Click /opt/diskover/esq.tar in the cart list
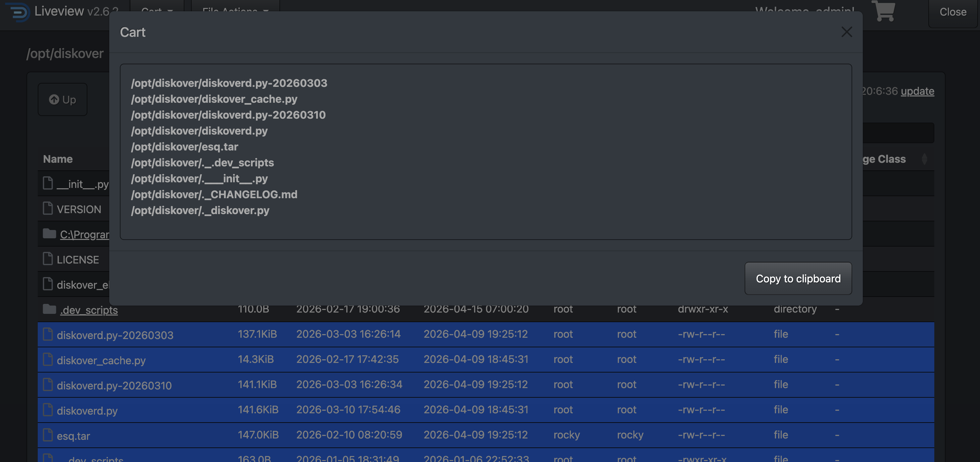 184,147
